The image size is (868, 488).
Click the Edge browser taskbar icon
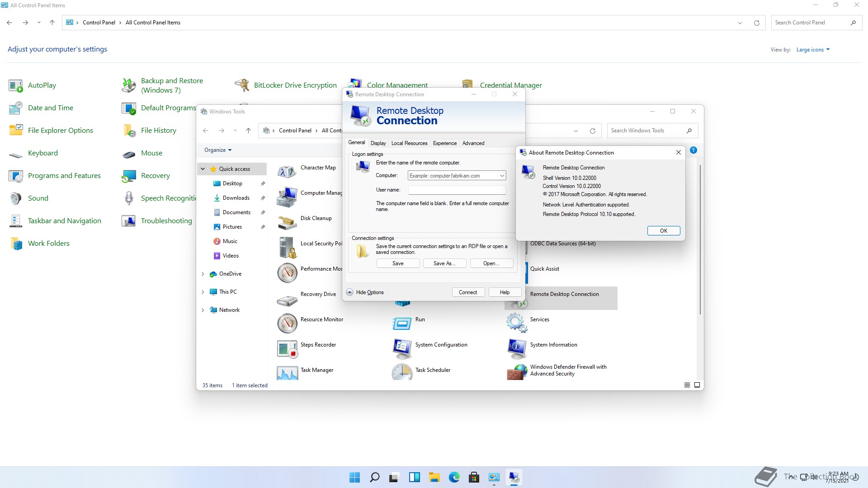[x=454, y=477]
